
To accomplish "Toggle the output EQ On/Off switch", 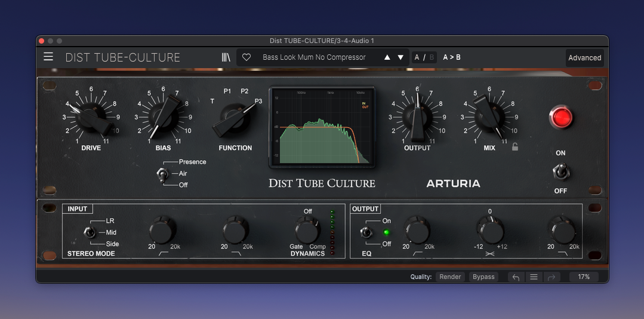I will pos(366,232).
